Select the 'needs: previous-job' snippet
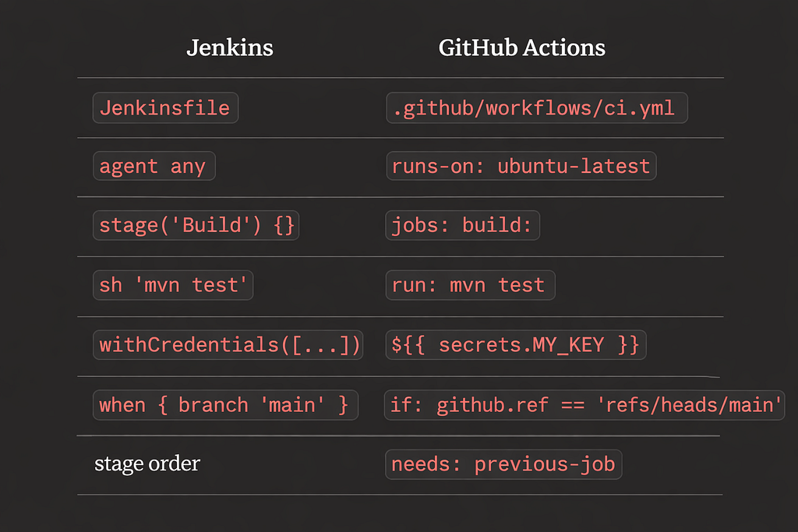 click(504, 464)
